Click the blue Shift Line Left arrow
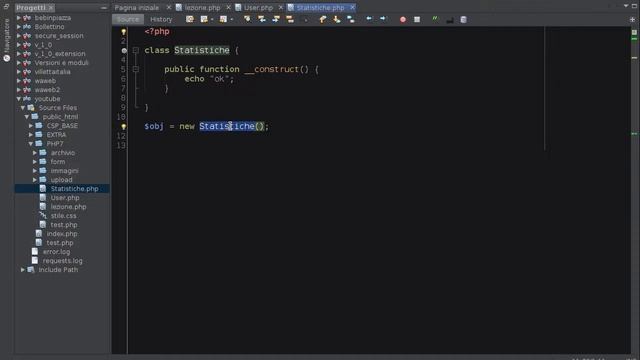The height and width of the screenshot is (360, 640). (x=369, y=19)
